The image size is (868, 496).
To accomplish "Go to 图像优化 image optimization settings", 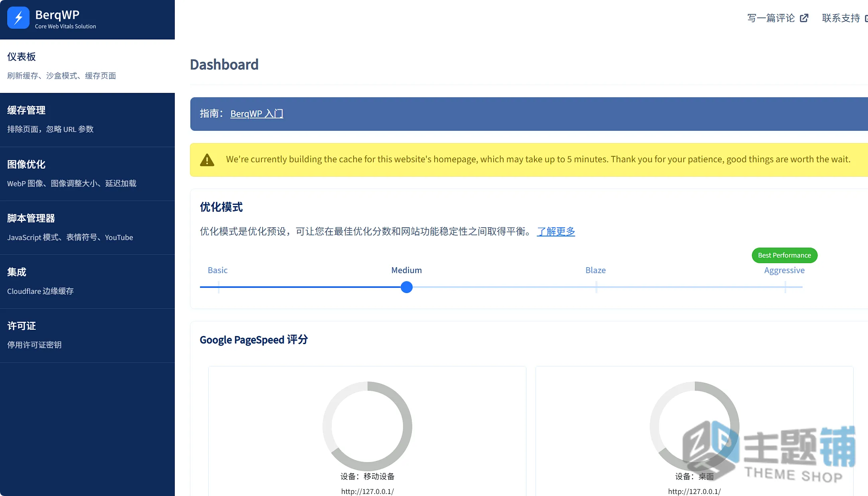I will pos(87,173).
